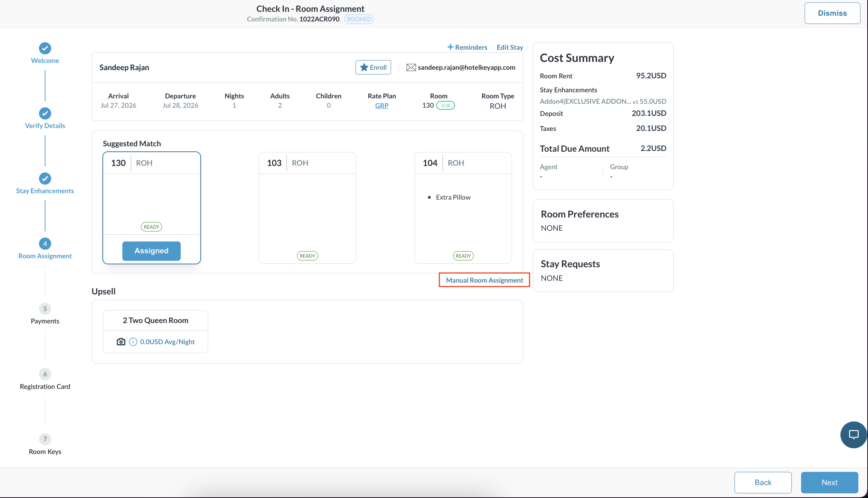The image size is (868, 498).
Task: Select suggested room 104 card
Action: 463,208
